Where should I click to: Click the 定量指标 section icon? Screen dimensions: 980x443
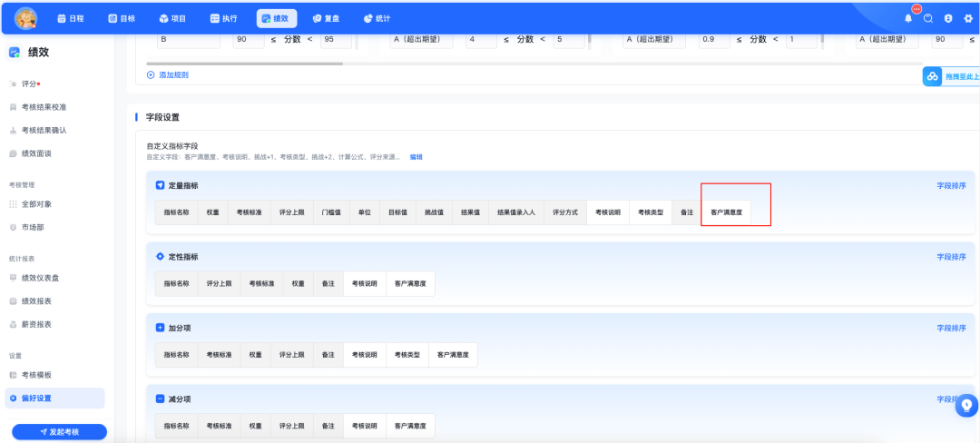click(x=161, y=185)
